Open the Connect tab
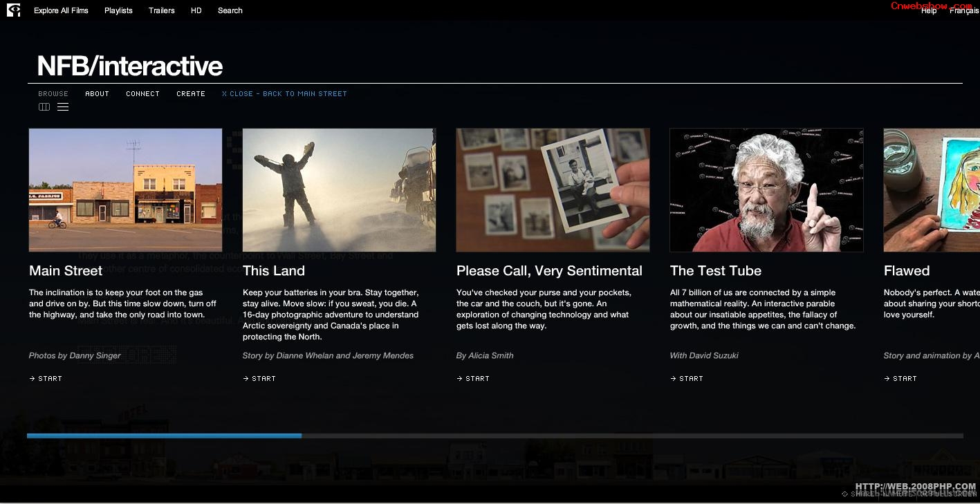This screenshot has width=980, height=504. [142, 93]
